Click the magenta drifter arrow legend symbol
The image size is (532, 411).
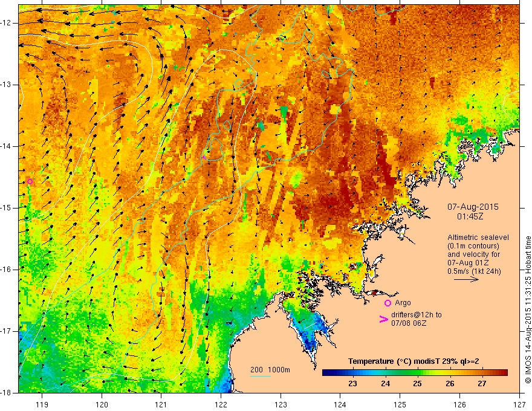(x=383, y=319)
